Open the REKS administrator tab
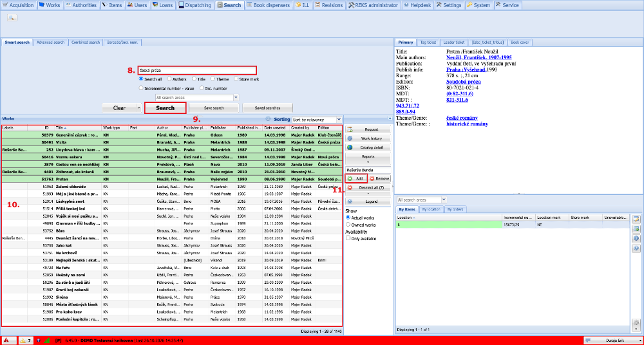This screenshot has height=345, width=644. 373,5
